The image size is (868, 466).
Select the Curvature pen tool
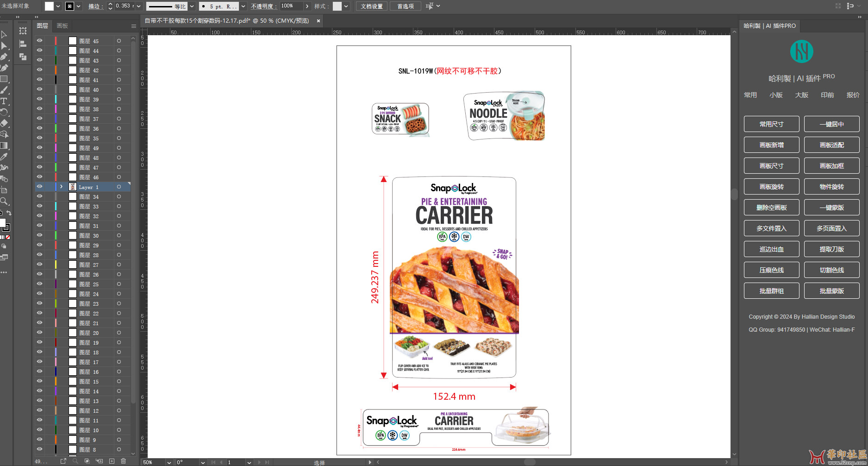coord(4,68)
